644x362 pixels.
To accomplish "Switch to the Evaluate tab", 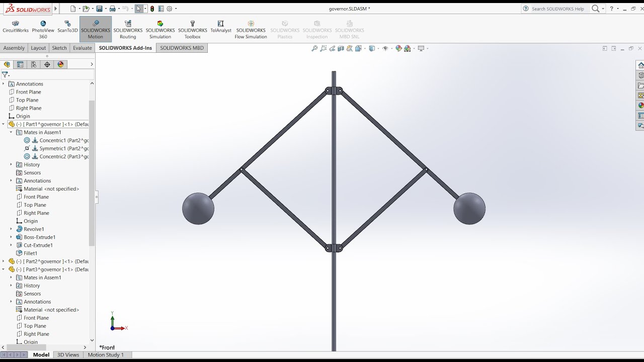I will 83,48.
